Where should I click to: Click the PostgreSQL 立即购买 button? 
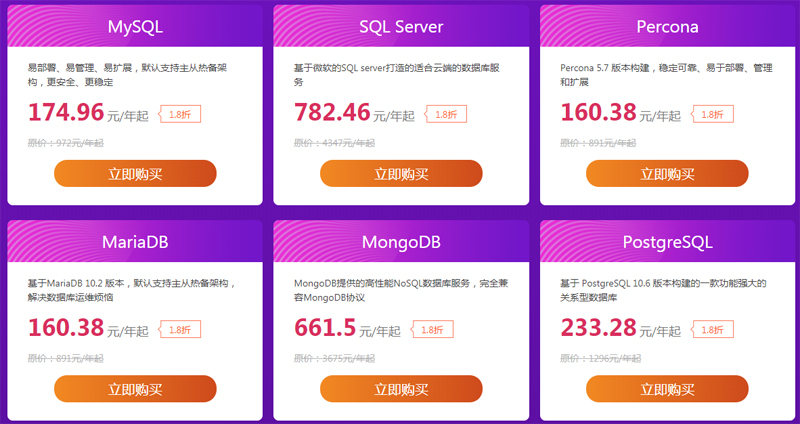tap(667, 389)
